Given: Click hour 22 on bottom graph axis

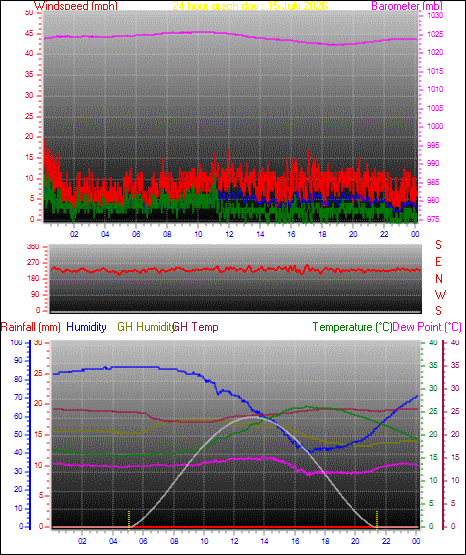Looking at the screenshot, I should pyautogui.click(x=386, y=541).
